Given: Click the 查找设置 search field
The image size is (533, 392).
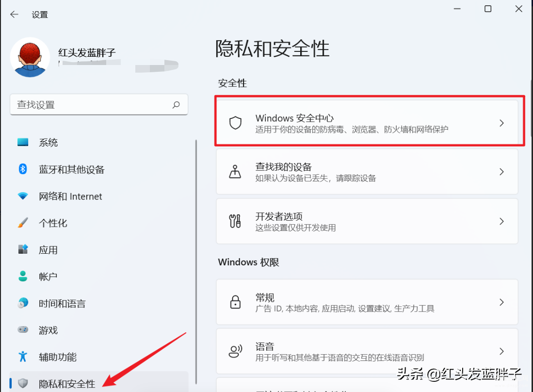Looking at the screenshot, I should (x=92, y=105).
